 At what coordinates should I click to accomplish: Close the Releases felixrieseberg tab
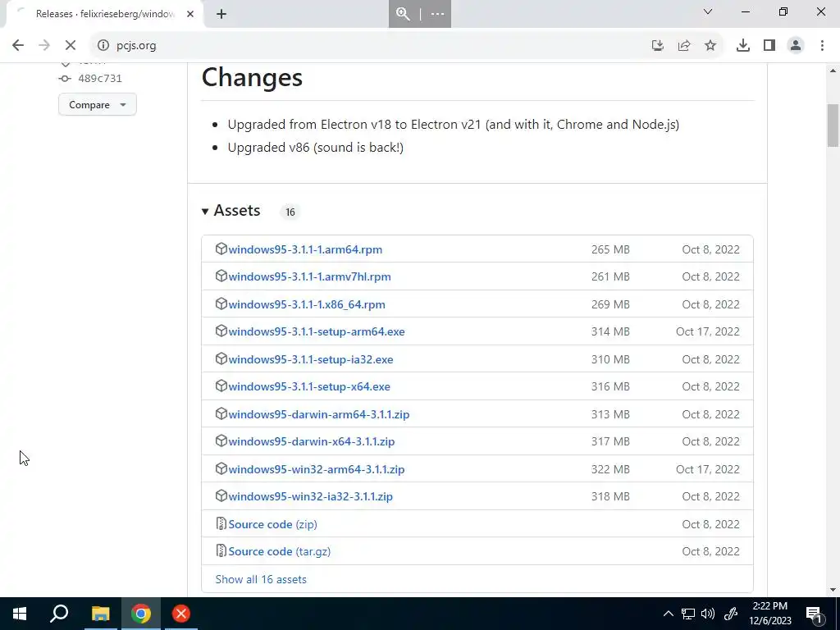point(190,14)
